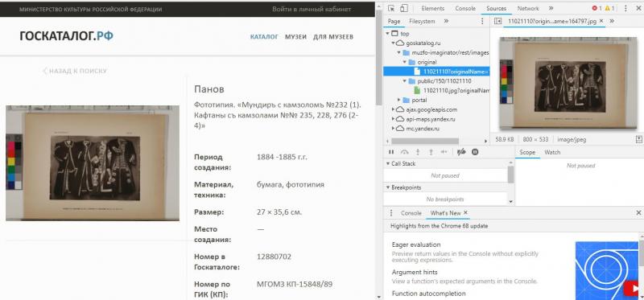Collapse the original folder
The width and height of the screenshot is (644, 300).
coord(404,62)
